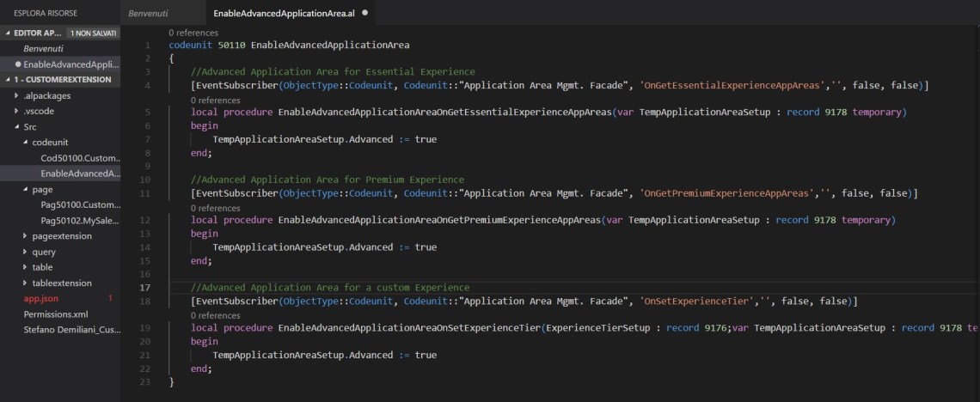Collapse the 1 - CUSTOMEREXTENSION workspace section
Screen dimensions: 980x402
9,80
